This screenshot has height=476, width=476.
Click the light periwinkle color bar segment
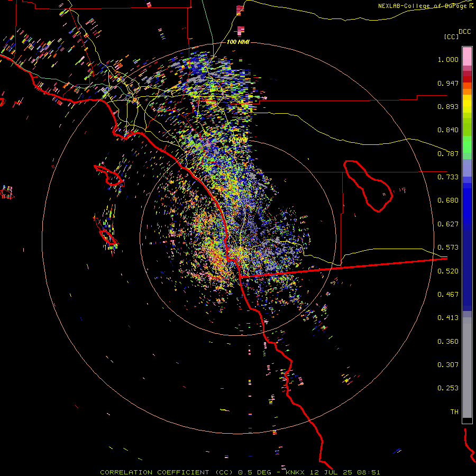pyautogui.click(x=467, y=168)
